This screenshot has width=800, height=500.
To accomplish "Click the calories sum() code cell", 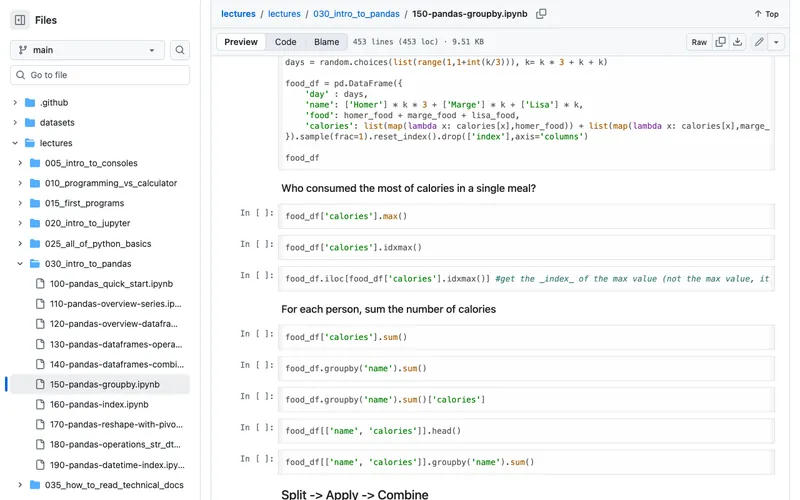I will [x=526, y=337].
